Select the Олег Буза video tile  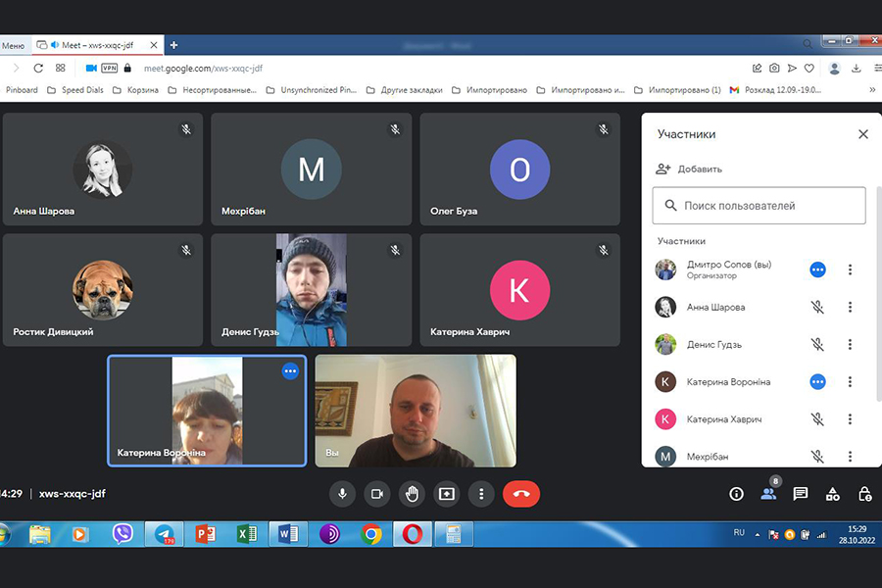pos(519,170)
